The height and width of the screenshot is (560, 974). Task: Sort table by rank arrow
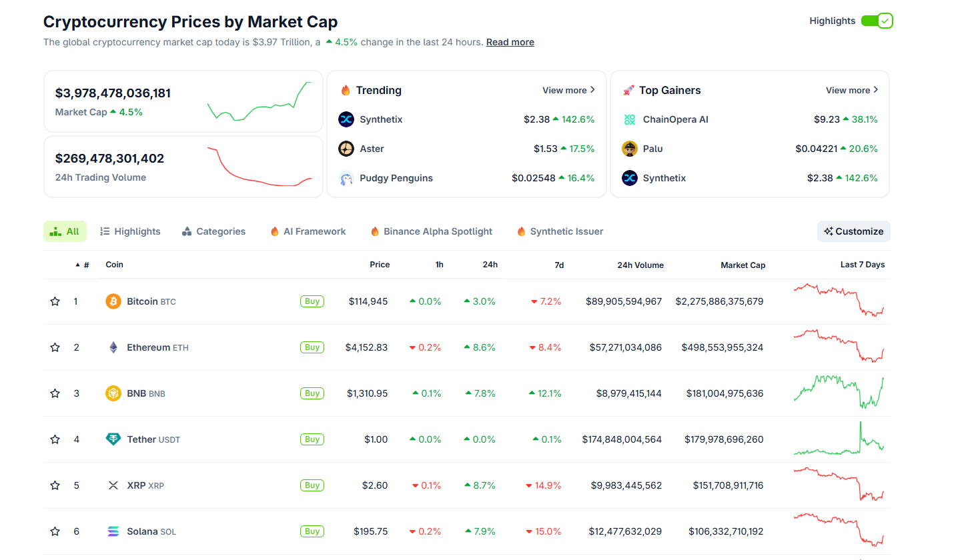tap(77, 265)
